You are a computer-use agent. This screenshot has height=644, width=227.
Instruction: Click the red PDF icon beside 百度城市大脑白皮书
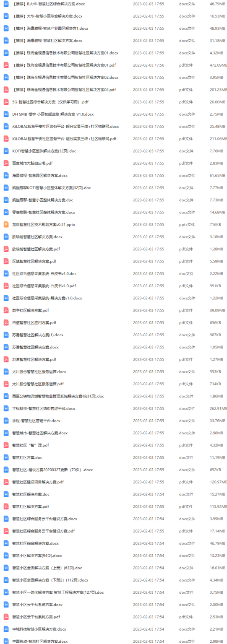click(6, 163)
